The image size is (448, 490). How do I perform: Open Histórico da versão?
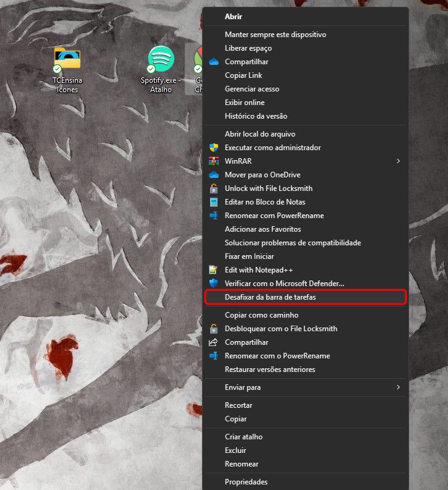pyautogui.click(x=256, y=116)
